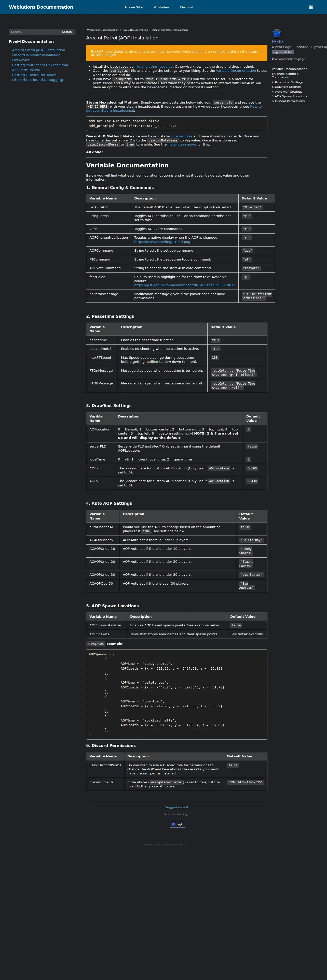Open the featColor gist.github.com colours link
This screenshot has width=327, height=980.
point(185,285)
